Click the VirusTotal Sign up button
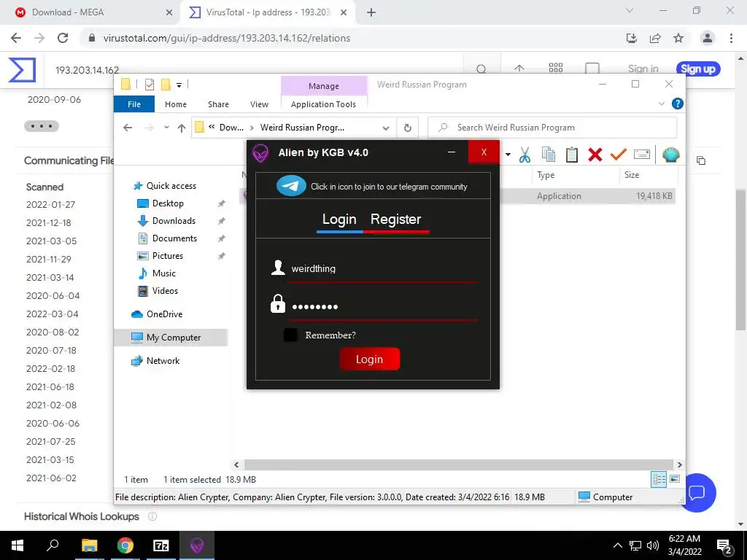The height and width of the screenshot is (560, 747). [698, 69]
